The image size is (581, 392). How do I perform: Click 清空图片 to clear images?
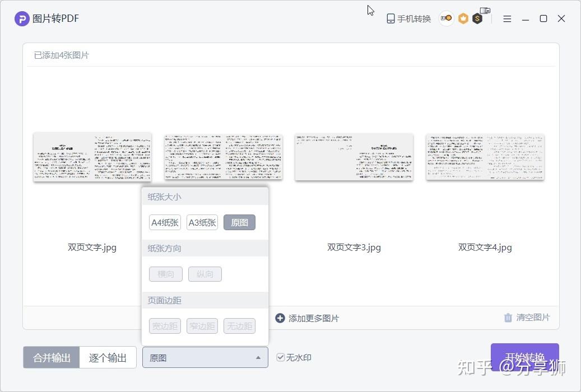533,318
